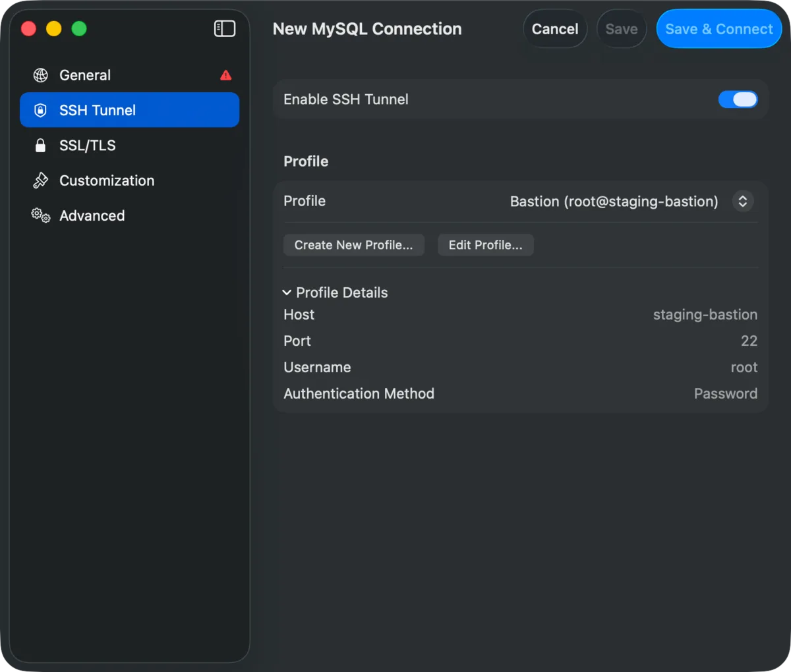The image size is (791, 672).
Task: Click the General globe icon
Action: (41, 75)
